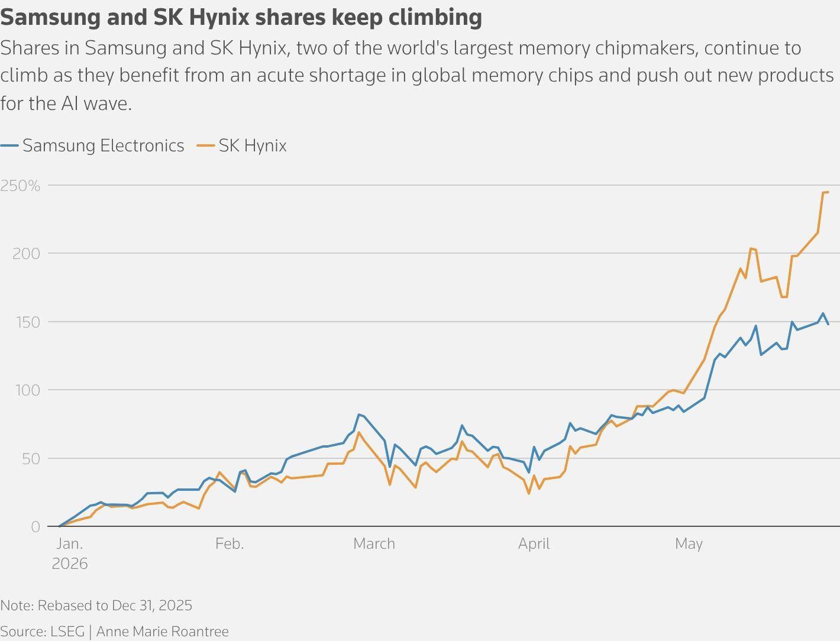Click the 'Jan.' x-axis label
840x641 pixels.
[x=70, y=543]
